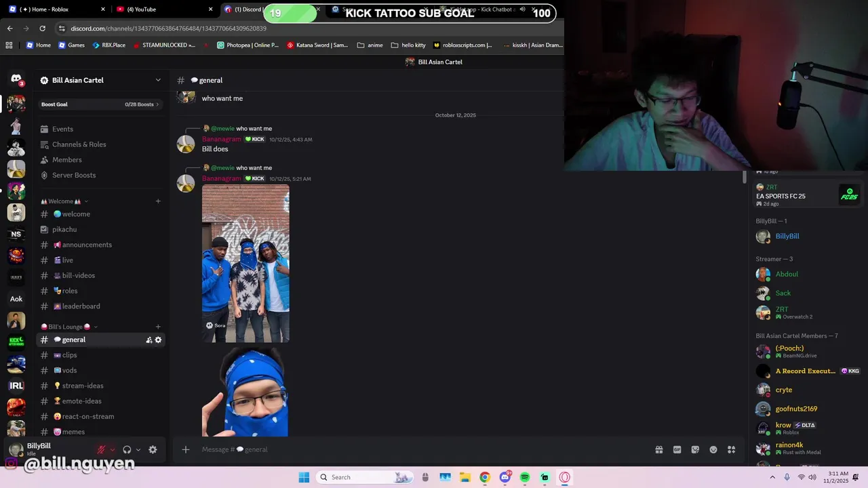Screen dimensions: 868x488
Task: Click browser back arrow
Action: [x=9, y=28]
